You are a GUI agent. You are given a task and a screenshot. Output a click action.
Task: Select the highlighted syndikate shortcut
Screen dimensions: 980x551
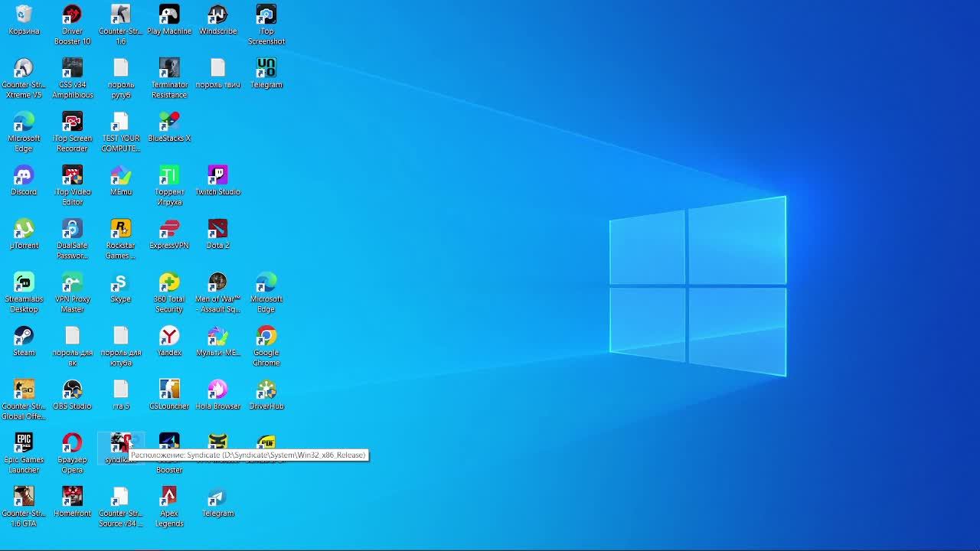click(x=120, y=448)
